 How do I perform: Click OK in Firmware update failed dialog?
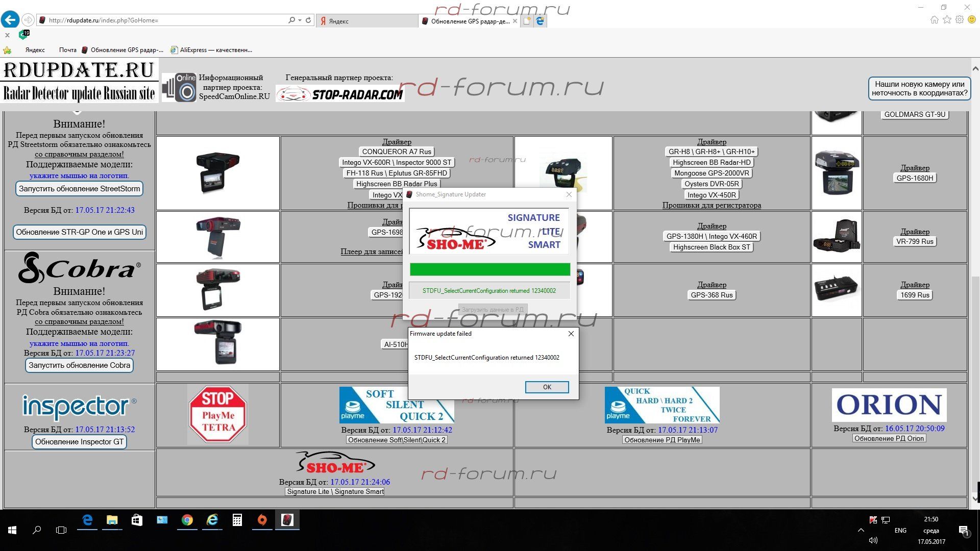click(547, 387)
